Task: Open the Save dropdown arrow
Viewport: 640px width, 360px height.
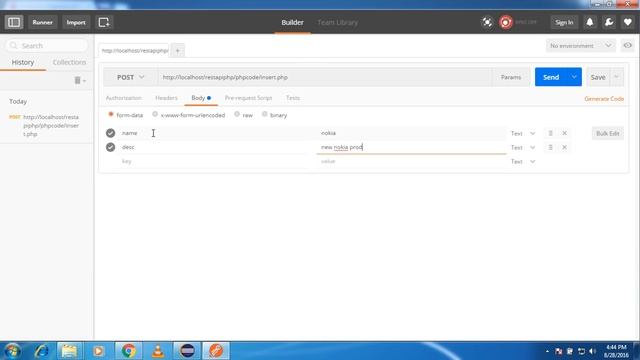Action: tap(617, 77)
